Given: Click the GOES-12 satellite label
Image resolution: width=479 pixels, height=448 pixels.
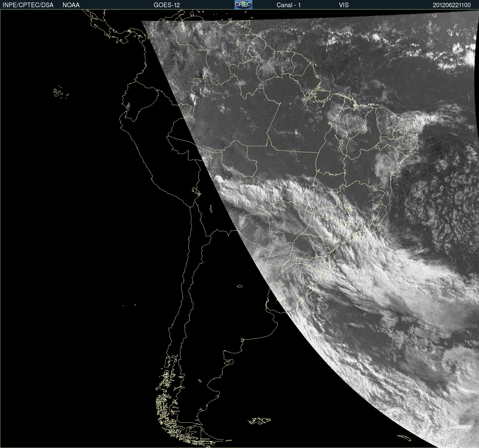Looking at the screenshot, I should (167, 5).
